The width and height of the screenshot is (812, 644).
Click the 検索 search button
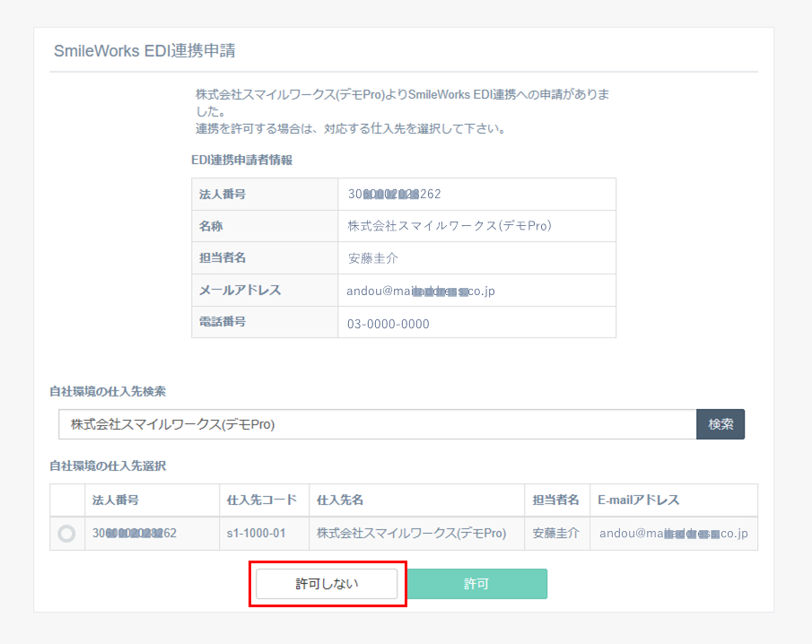pyautogui.click(x=720, y=424)
